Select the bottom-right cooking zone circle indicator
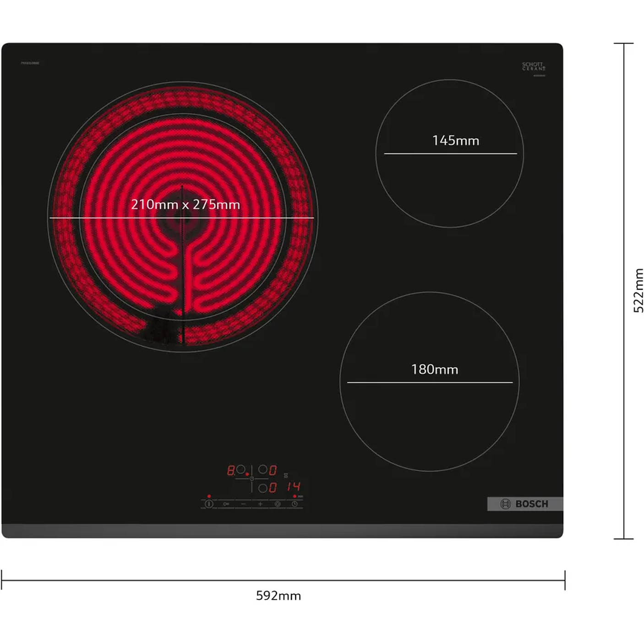Image resolution: width=644 pixels, height=644 pixels. click(262, 488)
